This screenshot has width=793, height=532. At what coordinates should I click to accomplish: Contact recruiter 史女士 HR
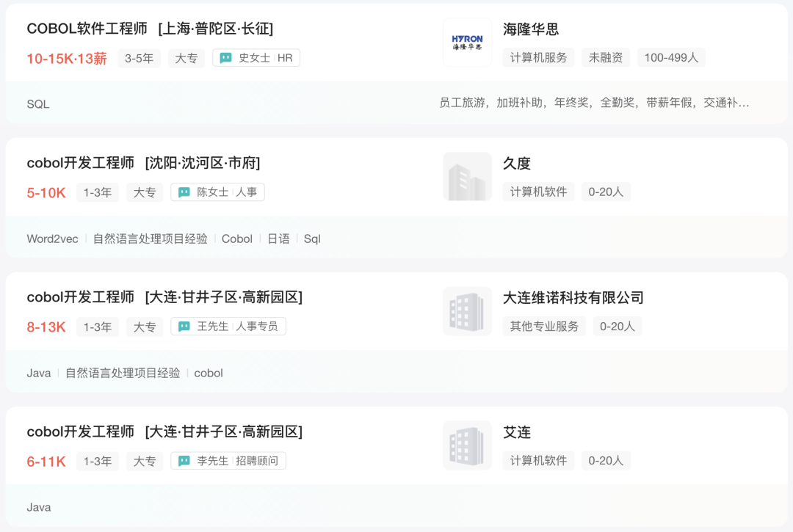256,58
